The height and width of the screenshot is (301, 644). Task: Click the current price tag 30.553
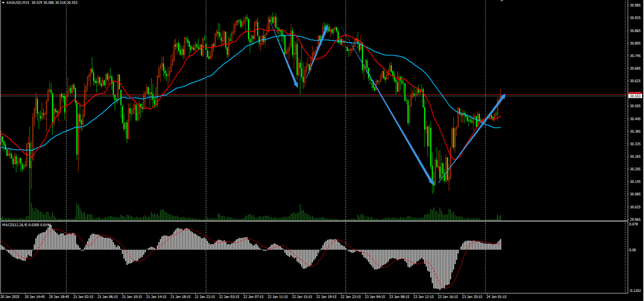635,96
